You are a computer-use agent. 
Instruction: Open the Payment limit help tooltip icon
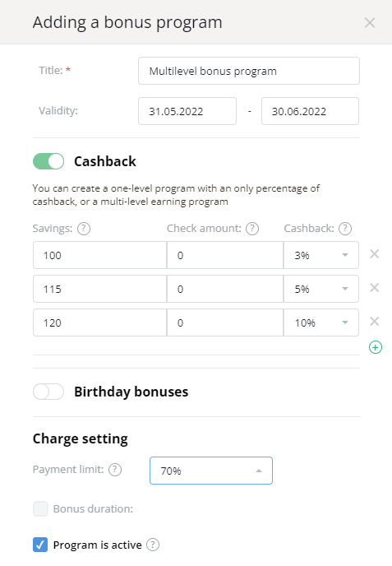click(x=115, y=470)
